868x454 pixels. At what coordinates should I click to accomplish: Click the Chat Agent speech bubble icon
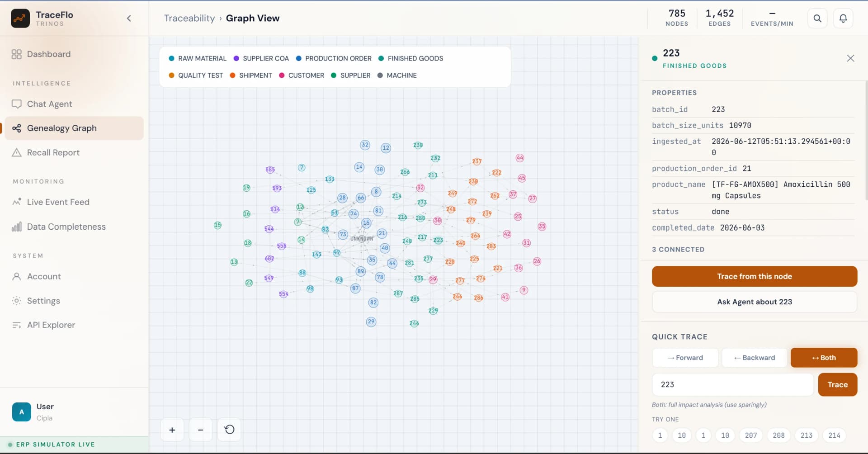pyautogui.click(x=17, y=104)
